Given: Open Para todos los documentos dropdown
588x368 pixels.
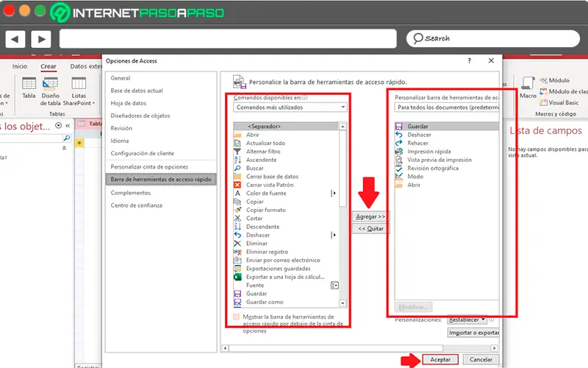Looking at the screenshot, I should pos(447,107).
